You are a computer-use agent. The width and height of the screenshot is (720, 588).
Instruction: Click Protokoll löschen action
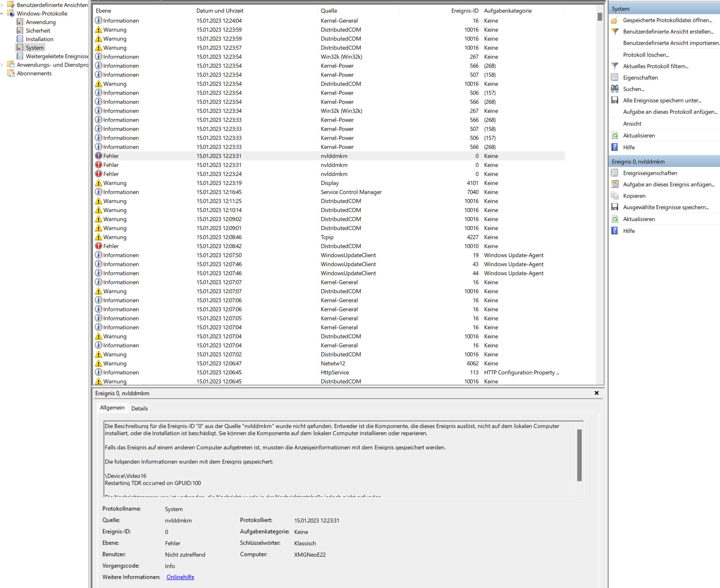pyautogui.click(x=646, y=55)
